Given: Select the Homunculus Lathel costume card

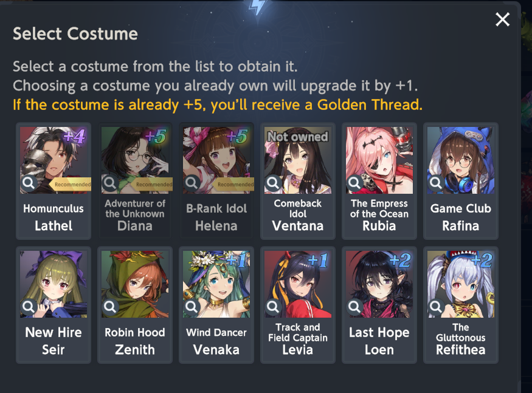Looking at the screenshot, I should [x=54, y=181].
